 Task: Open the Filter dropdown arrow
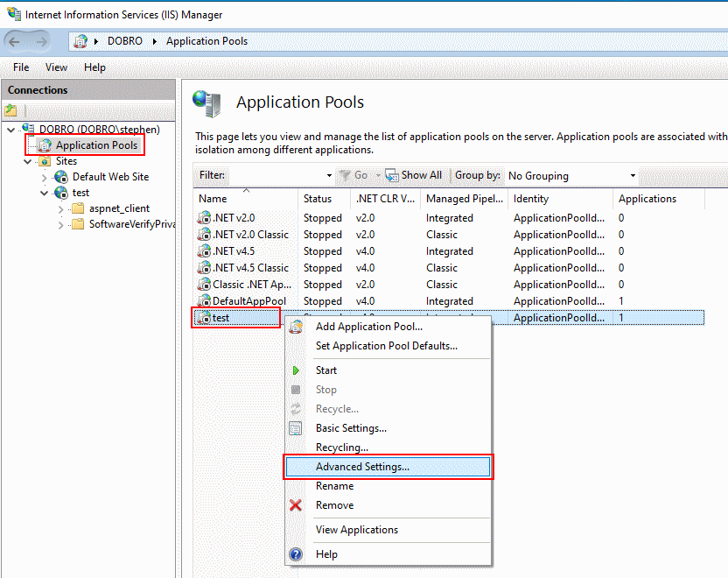329,176
